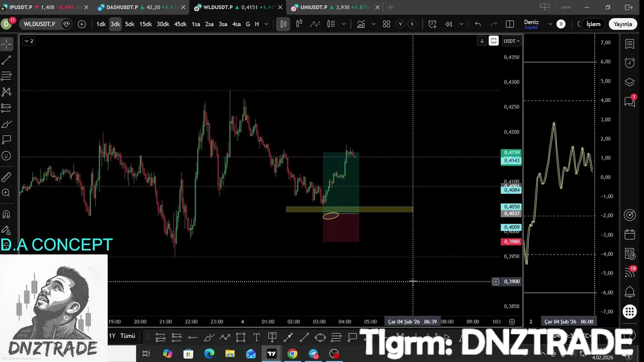Select the 45dk timeframe
644x362 pixels.
coord(180,24)
